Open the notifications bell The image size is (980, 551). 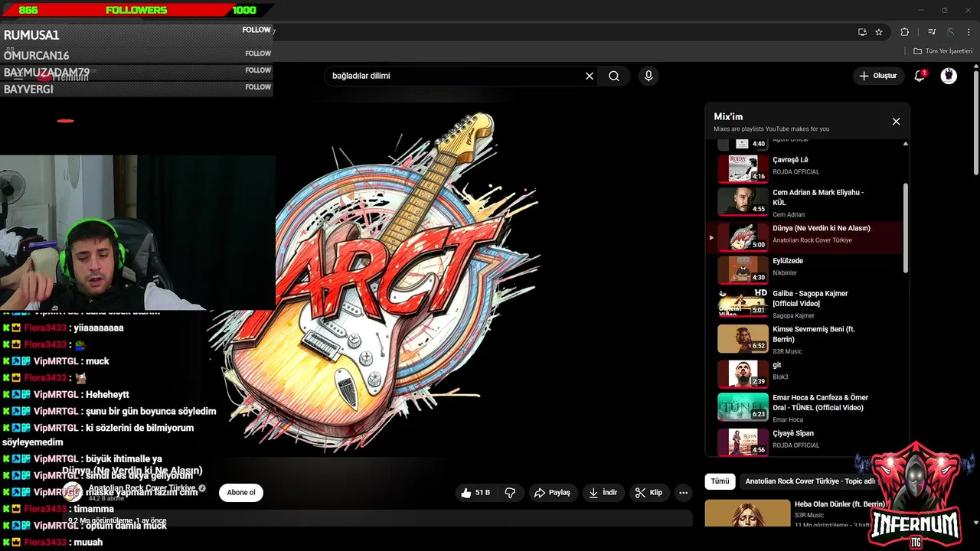tap(920, 76)
